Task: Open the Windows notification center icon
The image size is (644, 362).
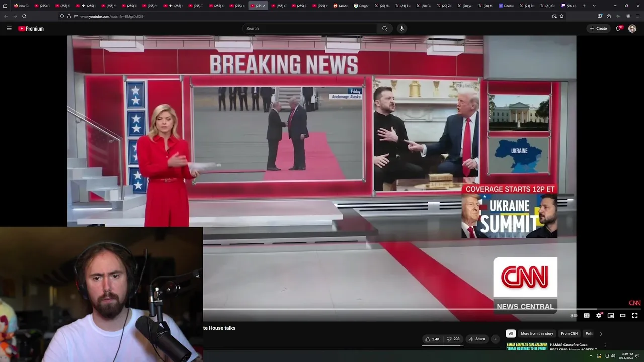Action: (637, 356)
